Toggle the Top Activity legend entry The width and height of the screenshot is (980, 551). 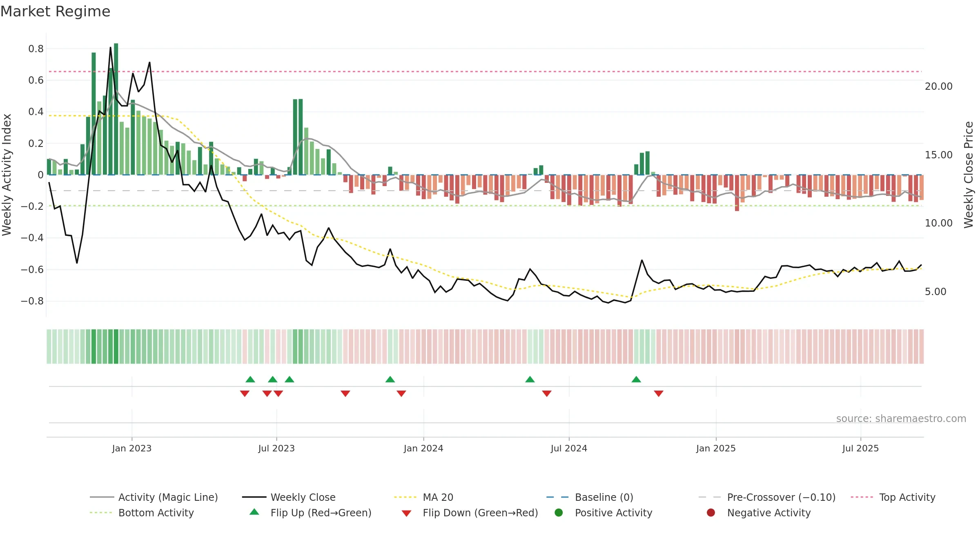tap(893, 497)
